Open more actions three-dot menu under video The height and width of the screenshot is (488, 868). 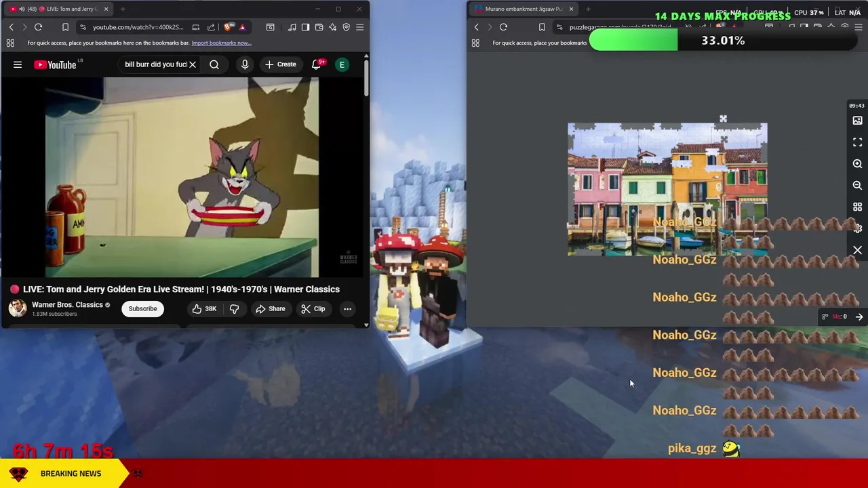point(347,308)
